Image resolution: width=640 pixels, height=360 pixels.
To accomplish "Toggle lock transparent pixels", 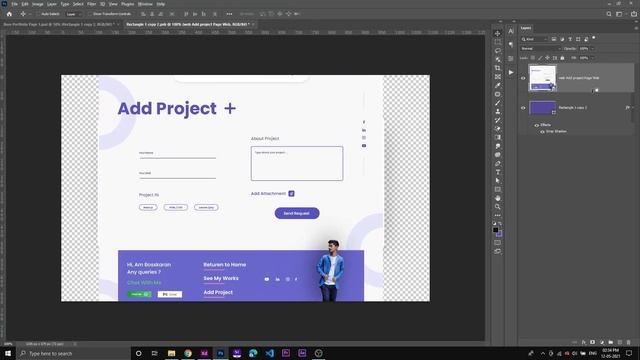I will [x=533, y=58].
